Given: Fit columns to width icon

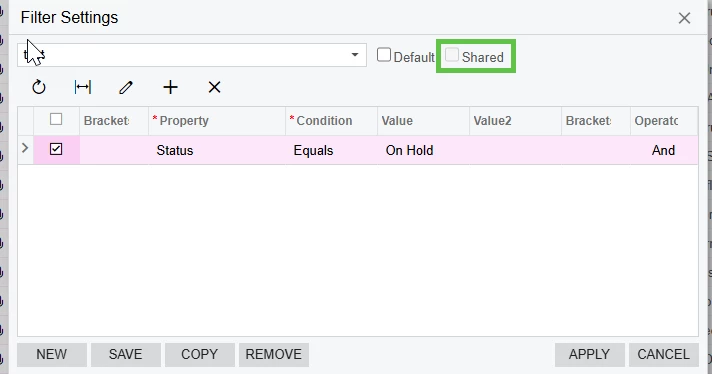Looking at the screenshot, I should coord(83,87).
